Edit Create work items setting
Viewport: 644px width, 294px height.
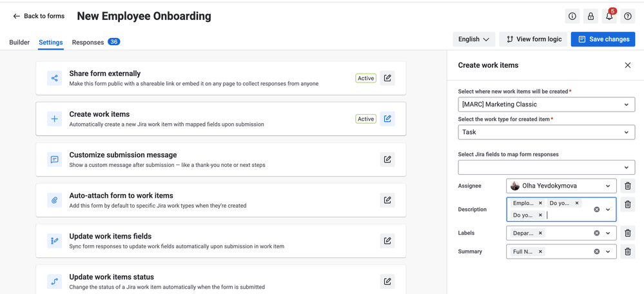pyautogui.click(x=387, y=119)
